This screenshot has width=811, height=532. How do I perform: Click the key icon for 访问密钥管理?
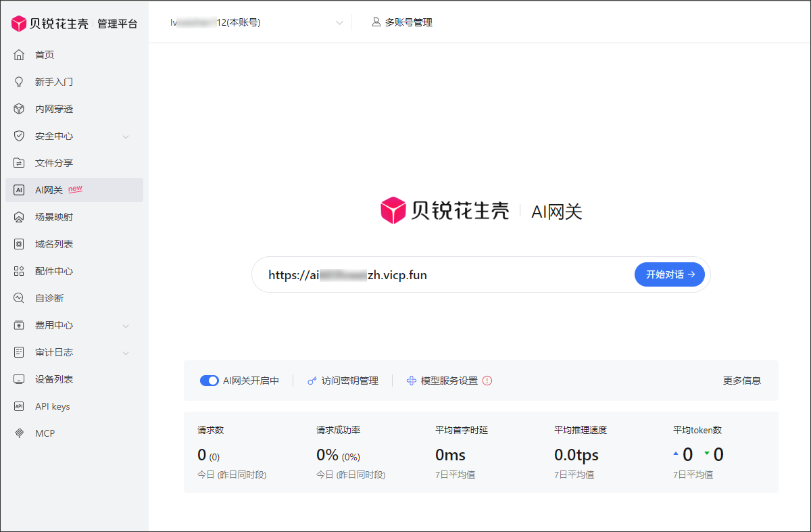tap(312, 381)
